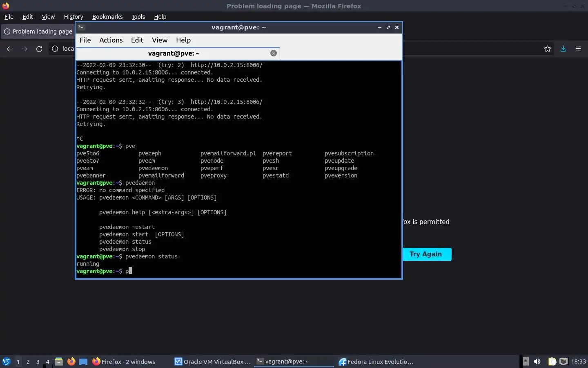
Task: Open the Firefox Tools menu
Action: point(138,17)
